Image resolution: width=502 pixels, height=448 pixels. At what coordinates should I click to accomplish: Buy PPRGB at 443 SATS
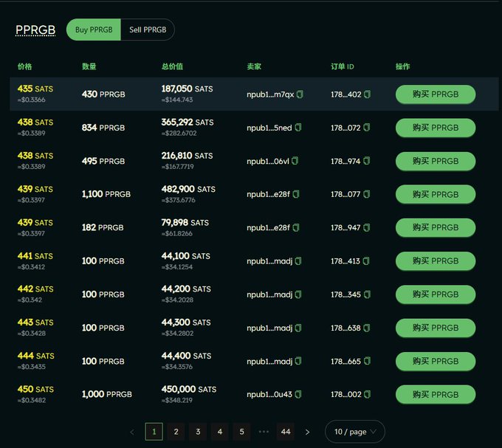click(436, 328)
